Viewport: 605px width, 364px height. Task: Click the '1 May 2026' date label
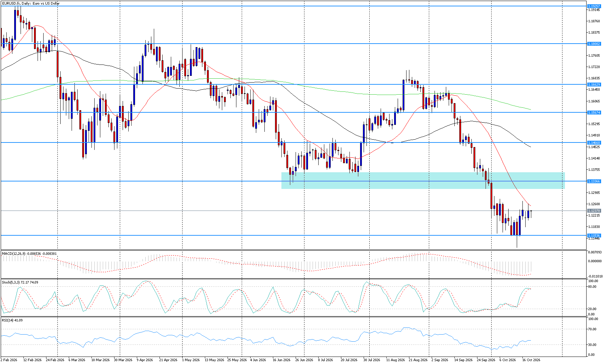tap(191, 360)
